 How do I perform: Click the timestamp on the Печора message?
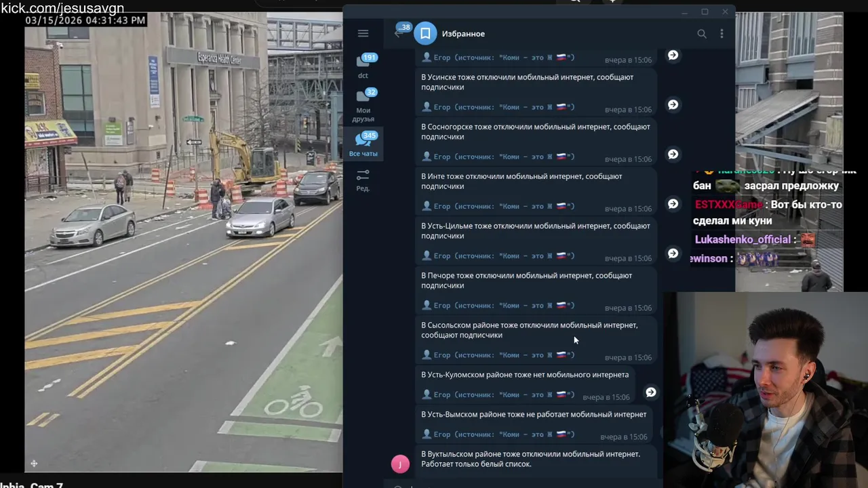(628, 308)
